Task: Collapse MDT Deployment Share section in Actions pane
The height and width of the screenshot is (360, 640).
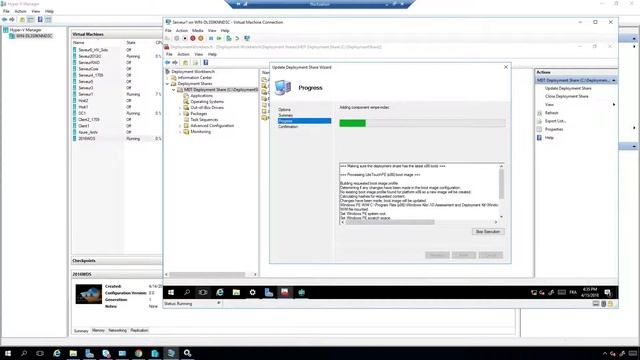Action: [x=613, y=80]
